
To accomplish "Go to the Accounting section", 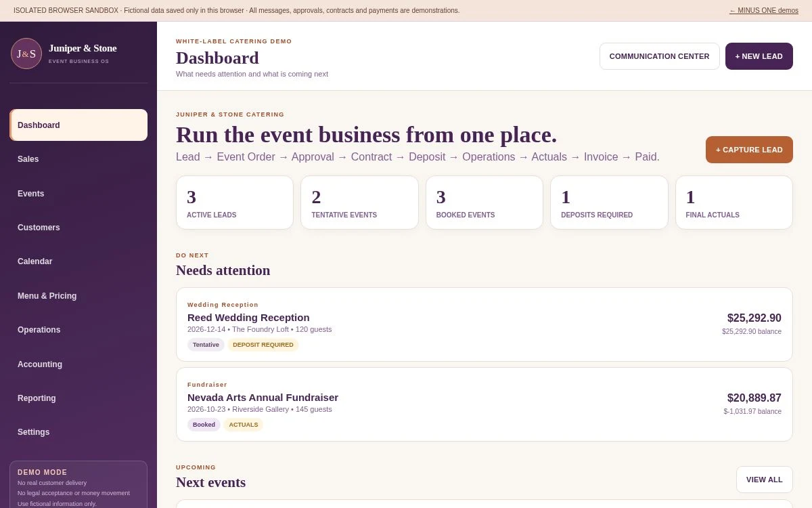I will (78, 364).
